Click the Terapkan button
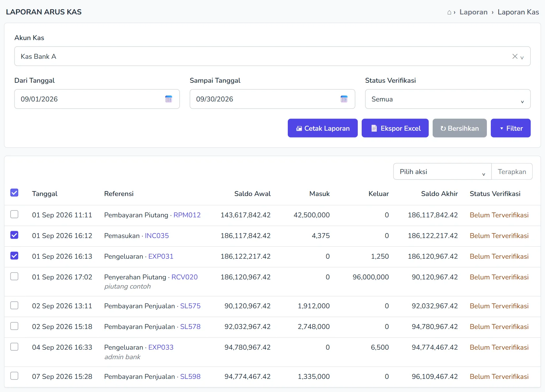545x392 pixels. pos(512,172)
